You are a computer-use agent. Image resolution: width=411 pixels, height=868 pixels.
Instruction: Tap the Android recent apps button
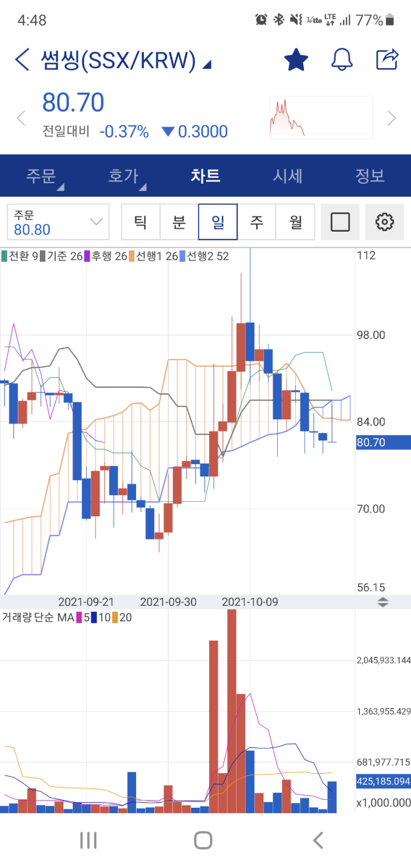coord(89,840)
